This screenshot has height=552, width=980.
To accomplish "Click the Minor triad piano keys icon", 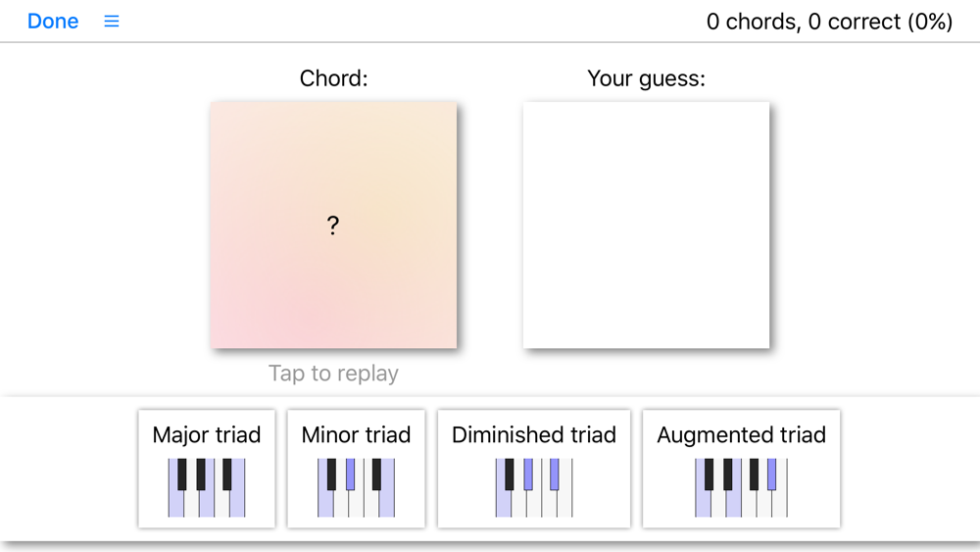I will (356, 487).
